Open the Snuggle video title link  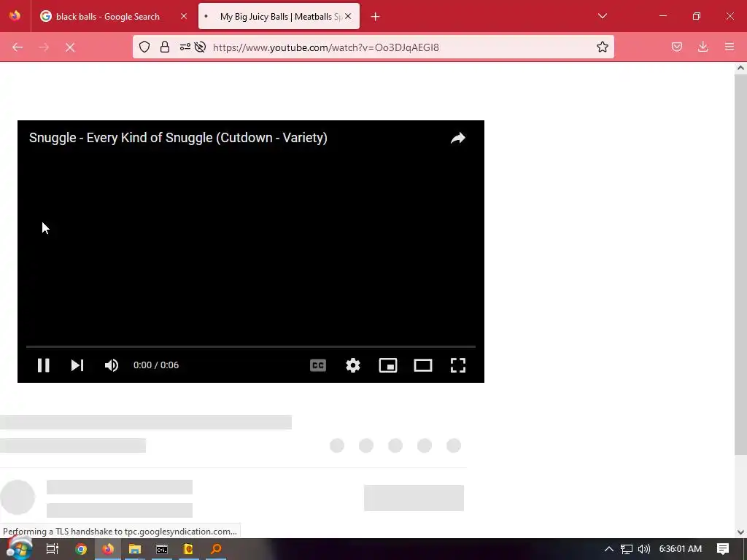click(178, 138)
